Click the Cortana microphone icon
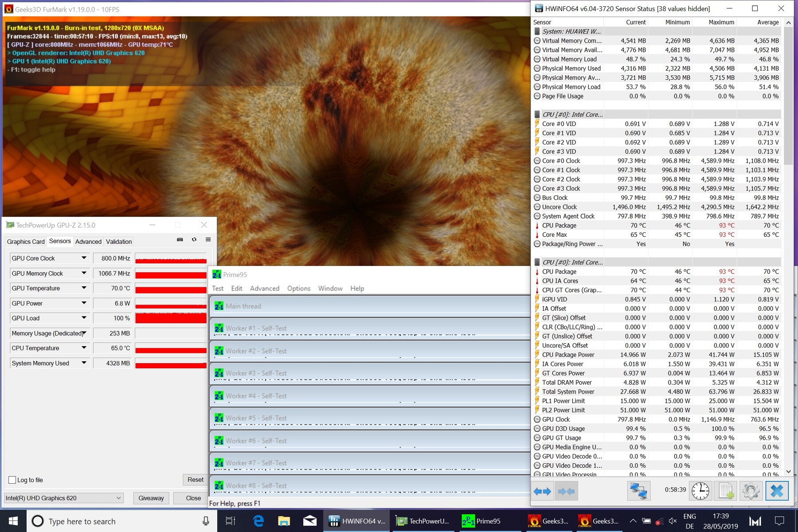The height and width of the screenshot is (532, 798). 206,521
